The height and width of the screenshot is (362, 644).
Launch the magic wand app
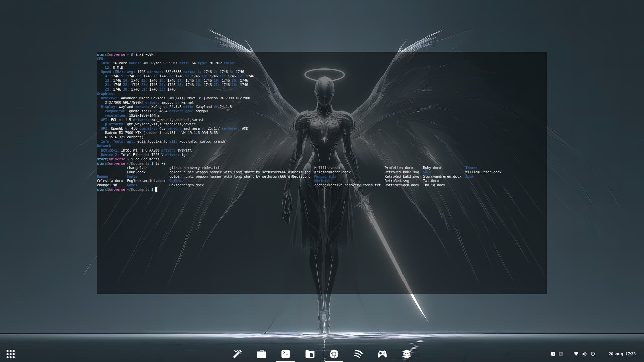237,354
